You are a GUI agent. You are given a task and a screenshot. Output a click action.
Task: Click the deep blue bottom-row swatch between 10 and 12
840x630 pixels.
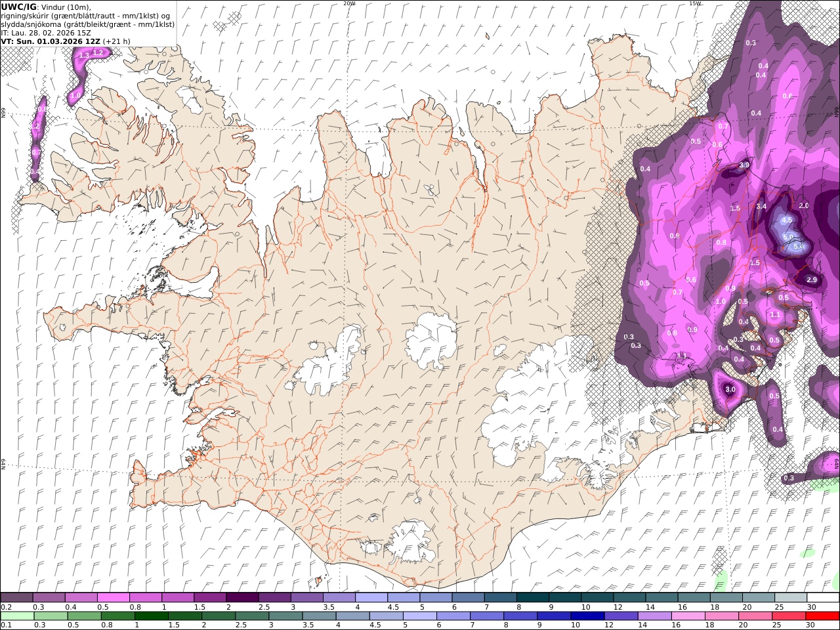587,616
